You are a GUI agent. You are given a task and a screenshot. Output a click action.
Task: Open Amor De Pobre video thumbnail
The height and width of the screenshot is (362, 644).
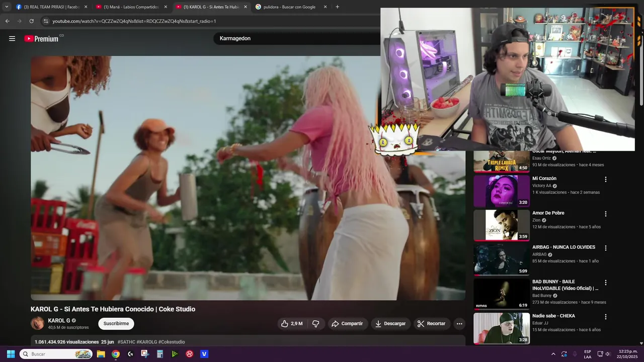pos(502,225)
